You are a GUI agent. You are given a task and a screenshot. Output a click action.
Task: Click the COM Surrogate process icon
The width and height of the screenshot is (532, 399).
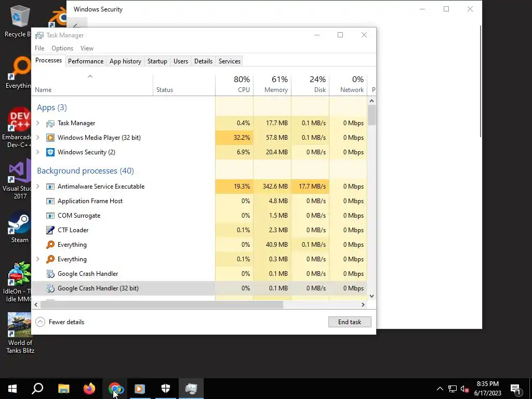pos(50,216)
